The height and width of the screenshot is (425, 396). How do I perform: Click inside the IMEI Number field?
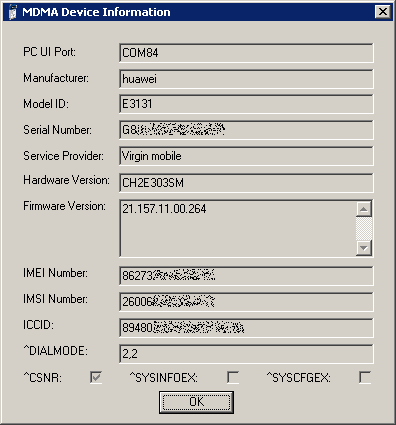(246, 276)
